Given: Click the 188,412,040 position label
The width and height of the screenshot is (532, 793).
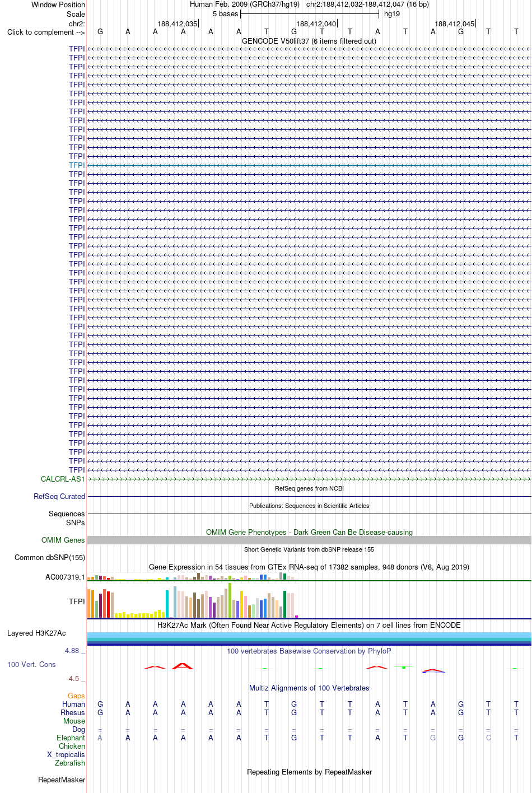Looking at the screenshot, I should point(316,24).
